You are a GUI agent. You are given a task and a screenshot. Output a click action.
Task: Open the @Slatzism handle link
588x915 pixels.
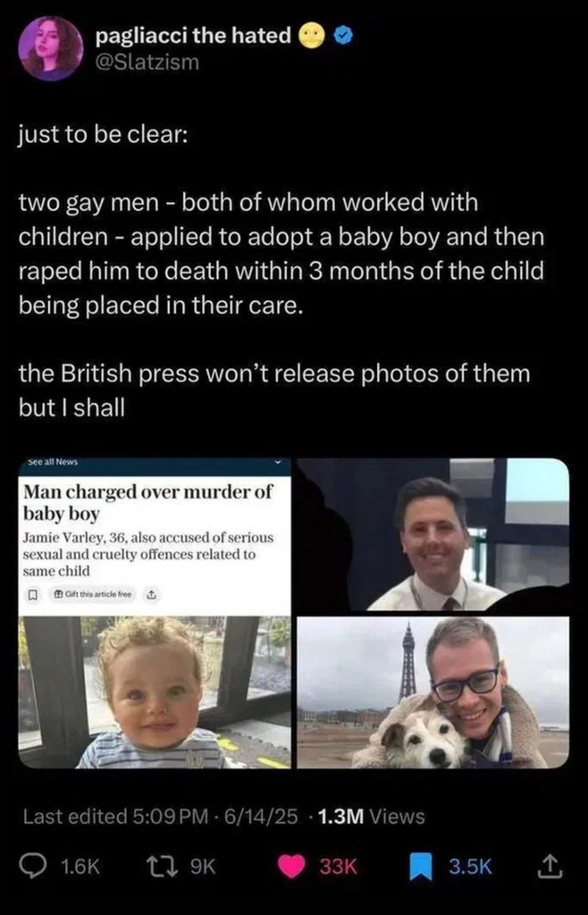point(147,62)
